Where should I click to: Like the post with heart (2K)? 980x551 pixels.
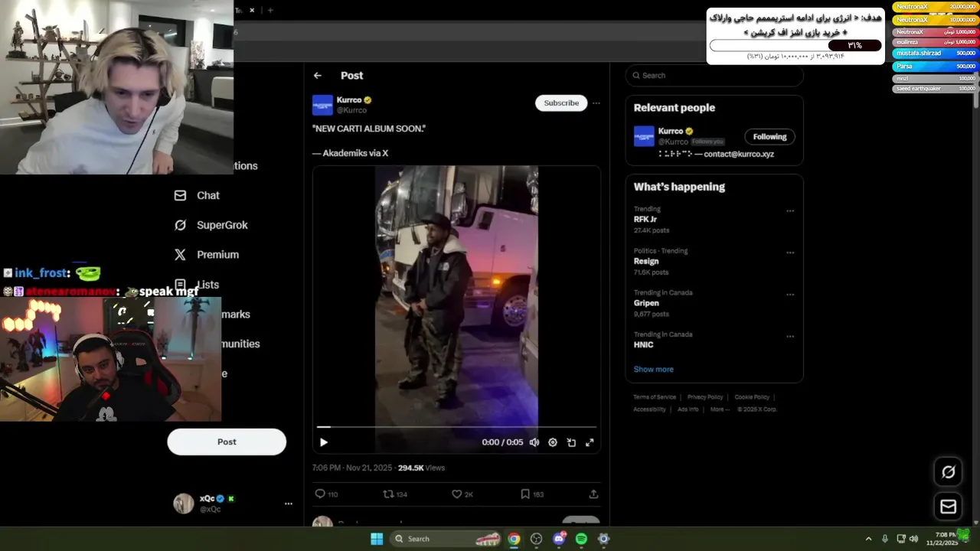click(x=462, y=494)
